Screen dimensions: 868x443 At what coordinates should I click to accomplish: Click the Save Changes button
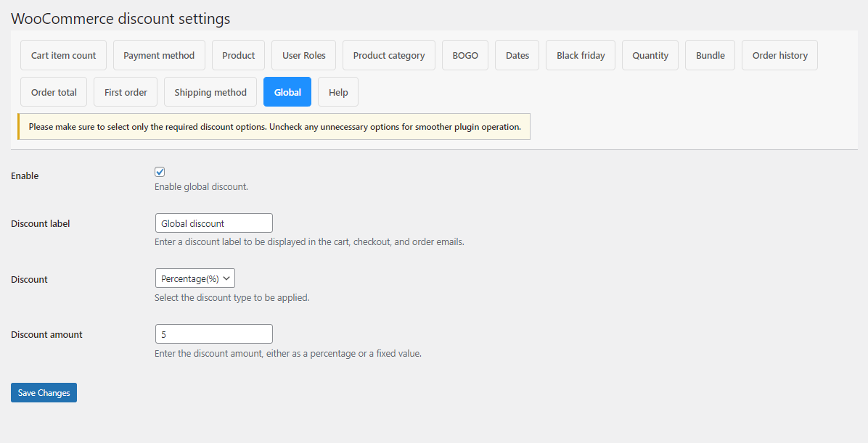click(x=44, y=392)
